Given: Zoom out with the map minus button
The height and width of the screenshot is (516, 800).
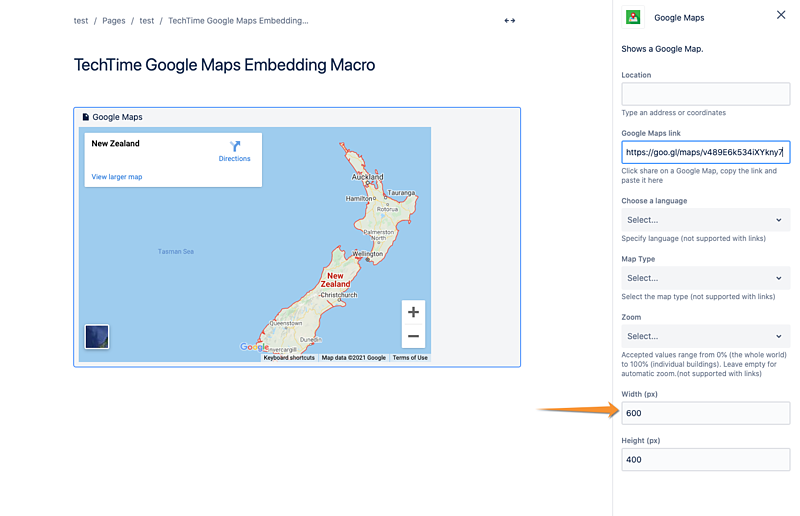Looking at the screenshot, I should 413,336.
